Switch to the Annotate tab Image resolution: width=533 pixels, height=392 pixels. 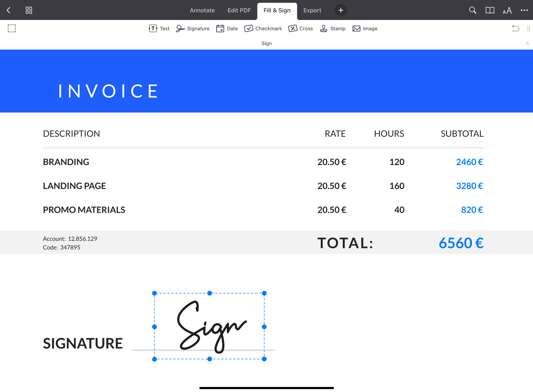pos(202,10)
